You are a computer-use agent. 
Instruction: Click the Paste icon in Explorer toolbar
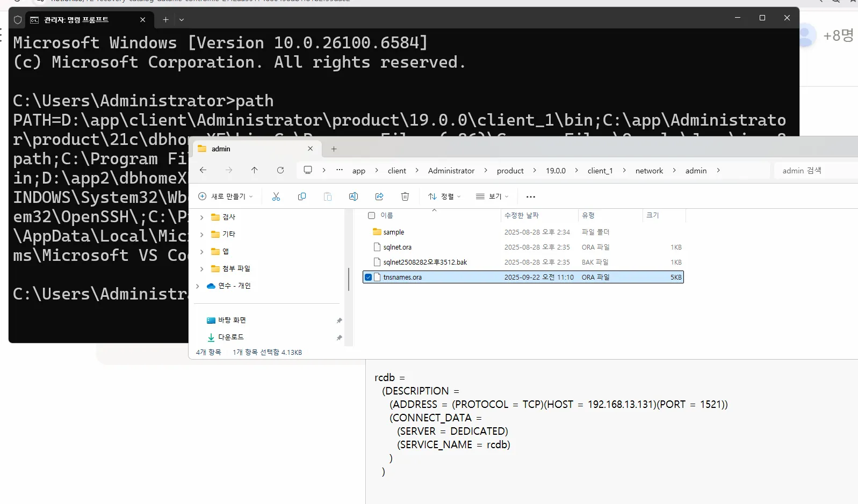click(x=328, y=196)
